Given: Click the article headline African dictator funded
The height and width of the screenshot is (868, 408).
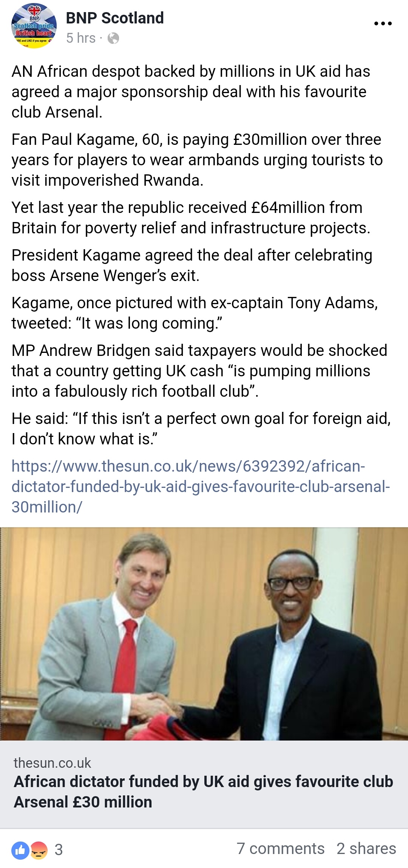Looking at the screenshot, I should [x=203, y=792].
